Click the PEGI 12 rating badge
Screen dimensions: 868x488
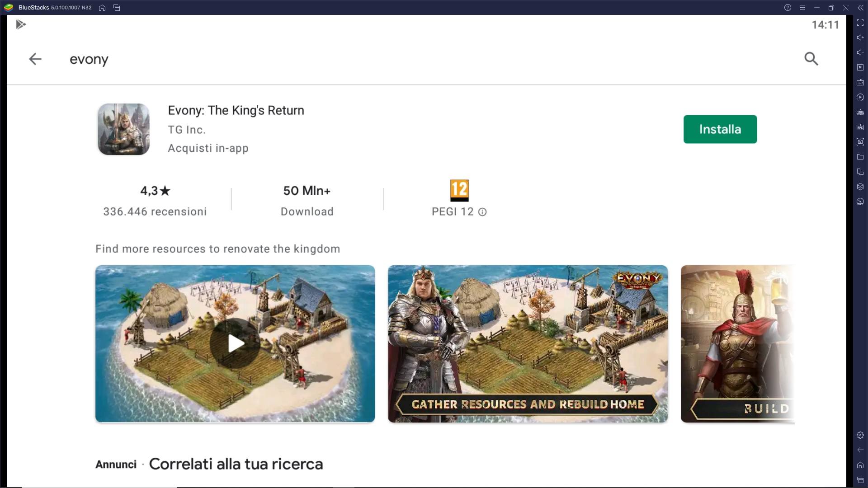tap(459, 191)
